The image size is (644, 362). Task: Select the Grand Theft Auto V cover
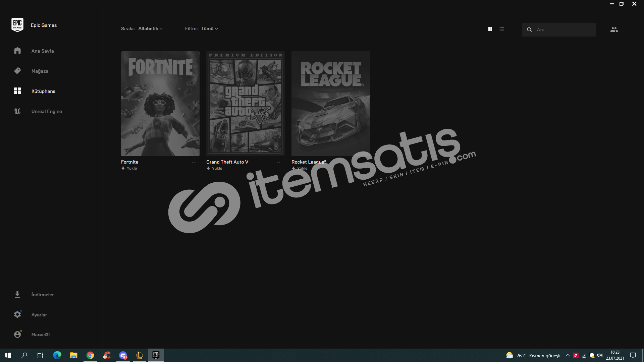(246, 104)
